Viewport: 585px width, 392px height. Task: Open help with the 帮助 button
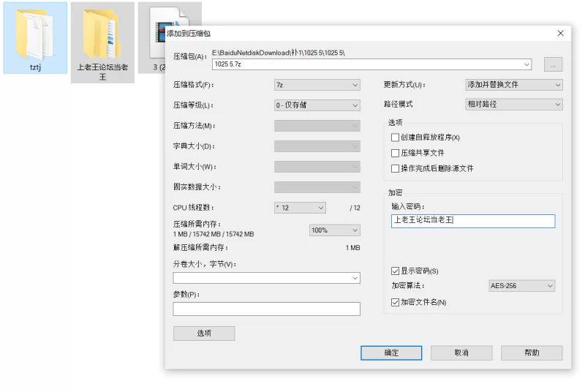coord(532,353)
